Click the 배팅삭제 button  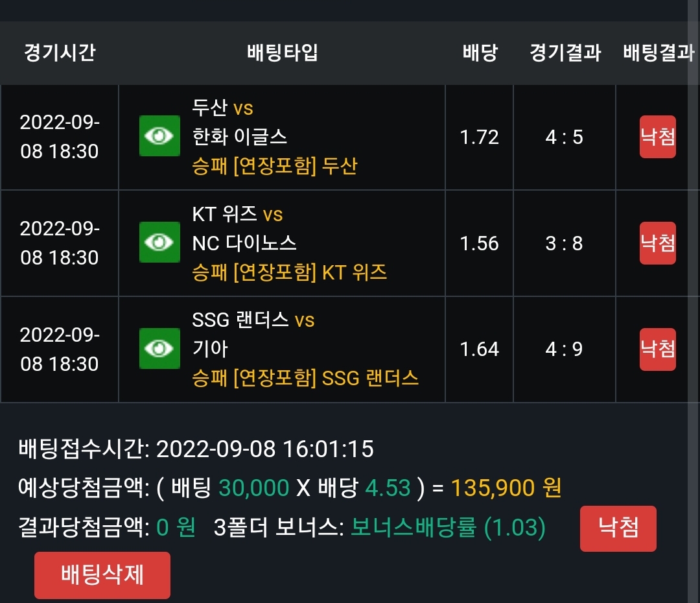tap(102, 575)
